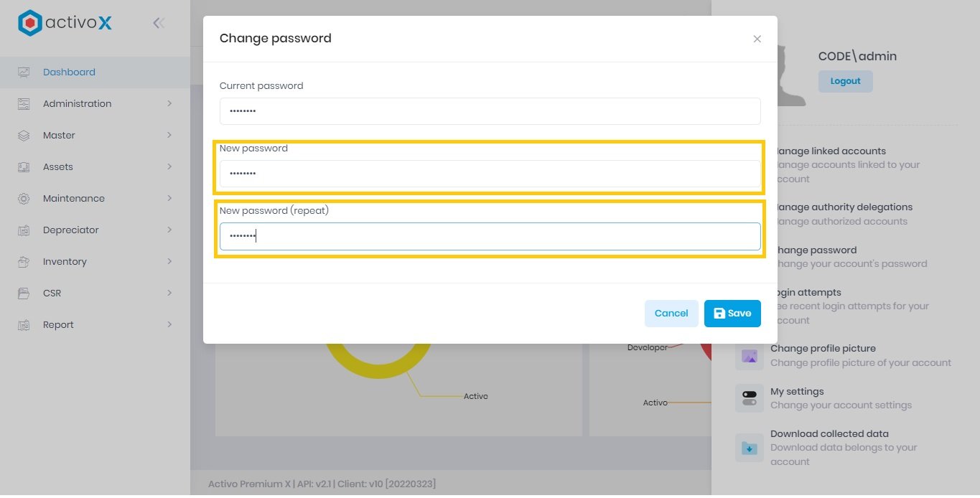
Task: Collapse the sidebar with the double arrow
Action: pyautogui.click(x=158, y=22)
